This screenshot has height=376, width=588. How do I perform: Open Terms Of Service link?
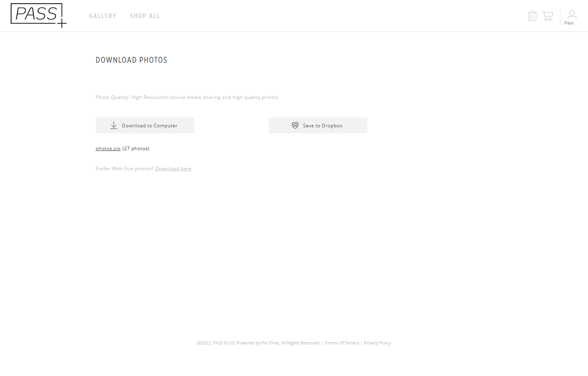342,343
